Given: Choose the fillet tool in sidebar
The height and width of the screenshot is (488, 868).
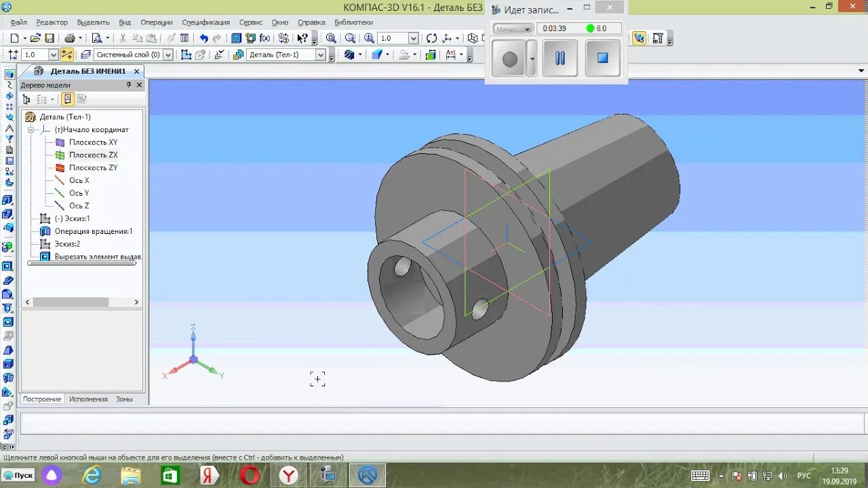Looking at the screenshot, I should (x=8, y=293).
